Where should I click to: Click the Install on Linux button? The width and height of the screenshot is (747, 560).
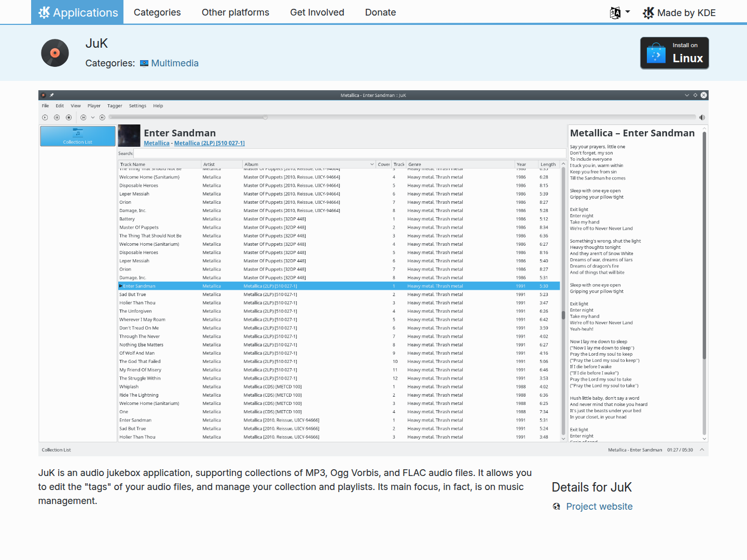[x=674, y=53]
